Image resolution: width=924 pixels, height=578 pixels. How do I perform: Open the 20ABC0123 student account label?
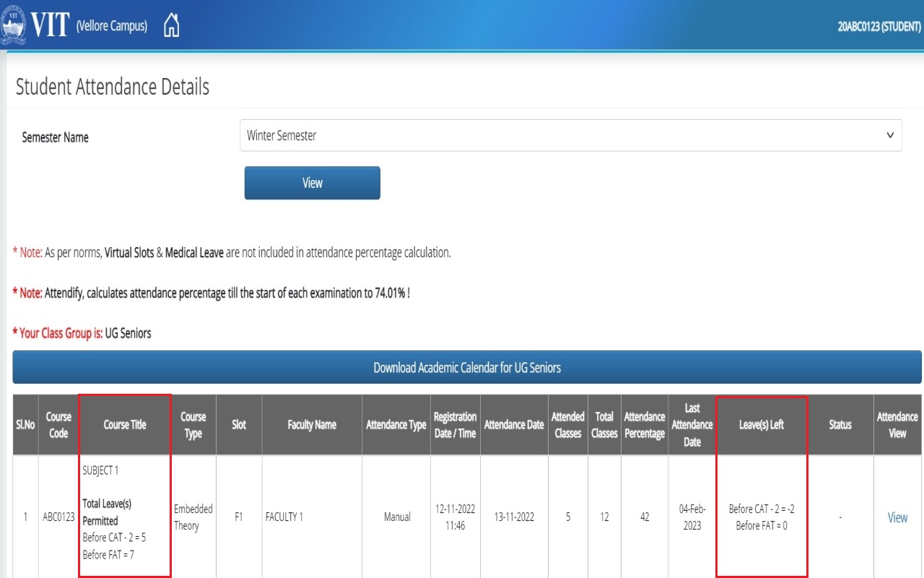click(x=879, y=27)
